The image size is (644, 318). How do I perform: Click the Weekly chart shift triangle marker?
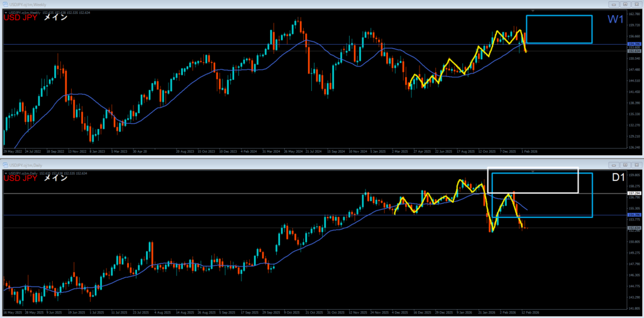533,11
